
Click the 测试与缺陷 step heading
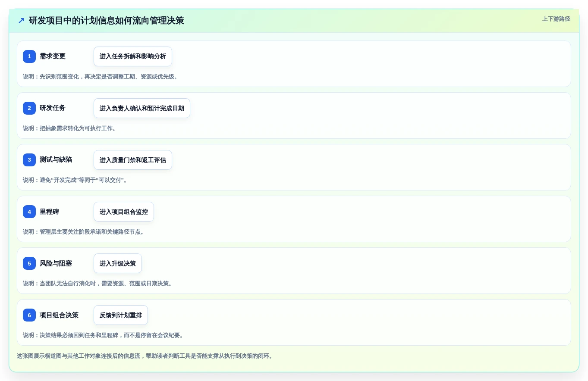[56, 160]
